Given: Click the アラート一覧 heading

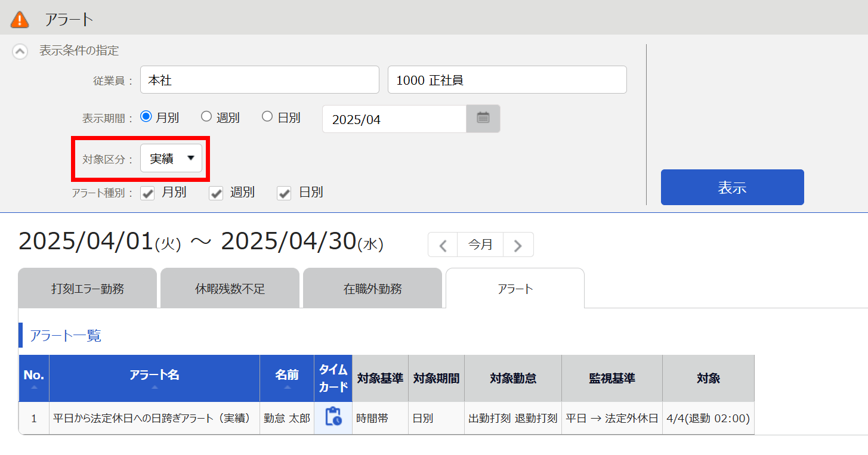Looking at the screenshot, I should point(66,336).
